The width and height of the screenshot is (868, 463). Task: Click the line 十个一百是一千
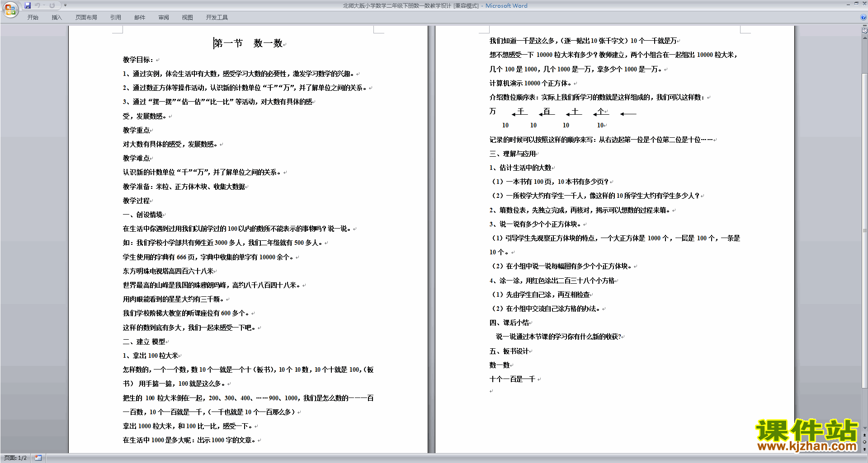[x=513, y=379]
